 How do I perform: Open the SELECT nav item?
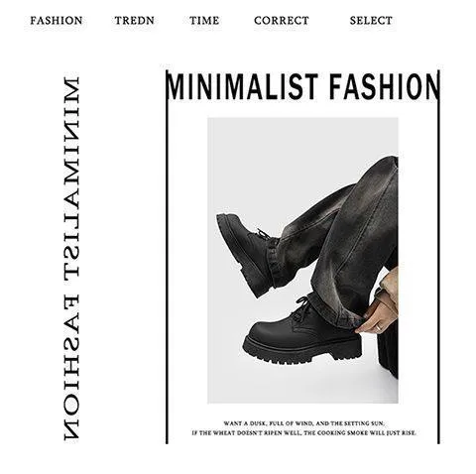(x=371, y=21)
